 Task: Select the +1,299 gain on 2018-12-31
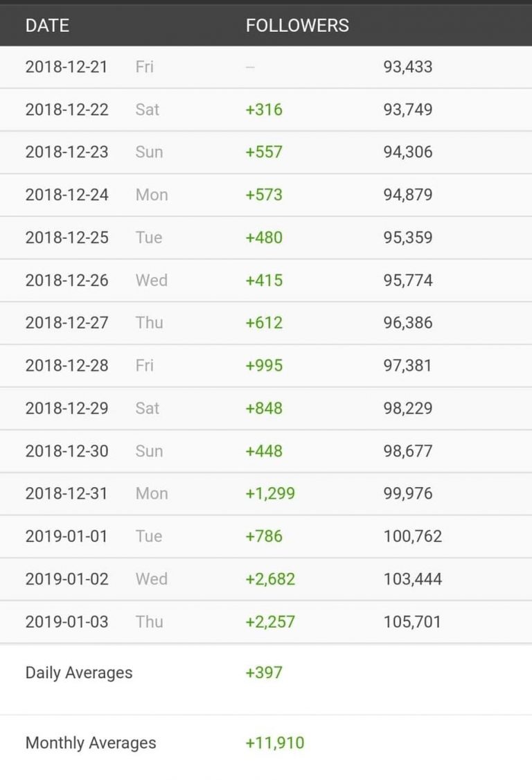point(270,493)
